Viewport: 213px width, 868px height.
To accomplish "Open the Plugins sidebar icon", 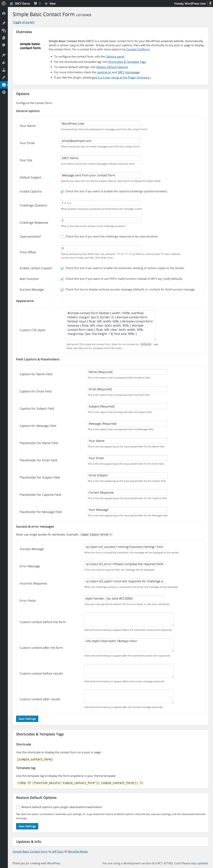I will [4, 62].
